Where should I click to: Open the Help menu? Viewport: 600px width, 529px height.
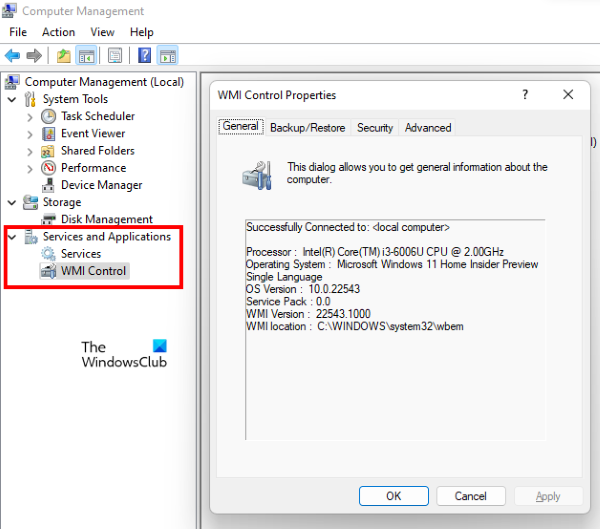coord(142,32)
